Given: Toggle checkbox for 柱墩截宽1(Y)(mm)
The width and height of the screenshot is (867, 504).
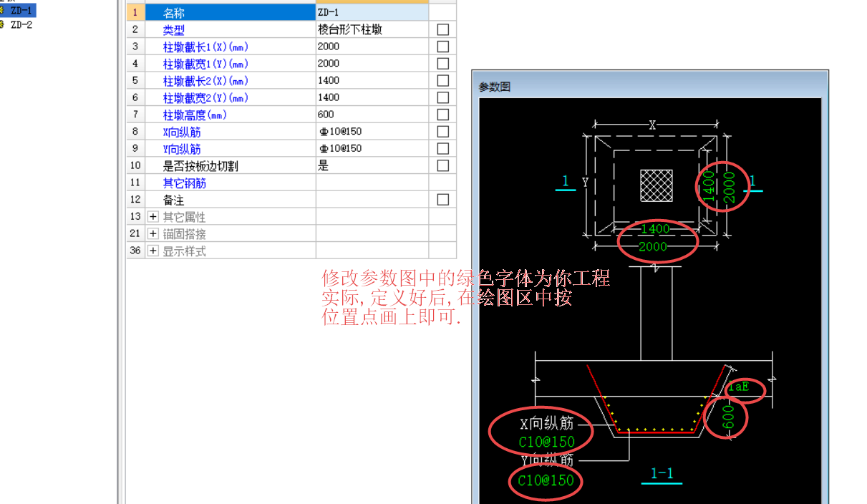Looking at the screenshot, I should [x=443, y=64].
